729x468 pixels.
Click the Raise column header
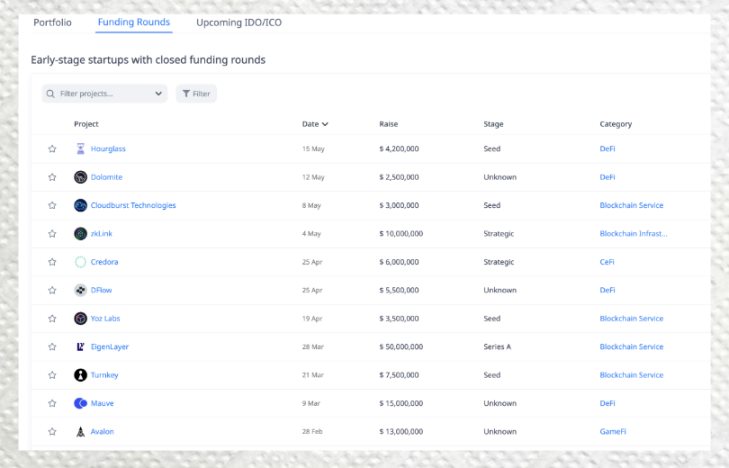click(x=389, y=124)
